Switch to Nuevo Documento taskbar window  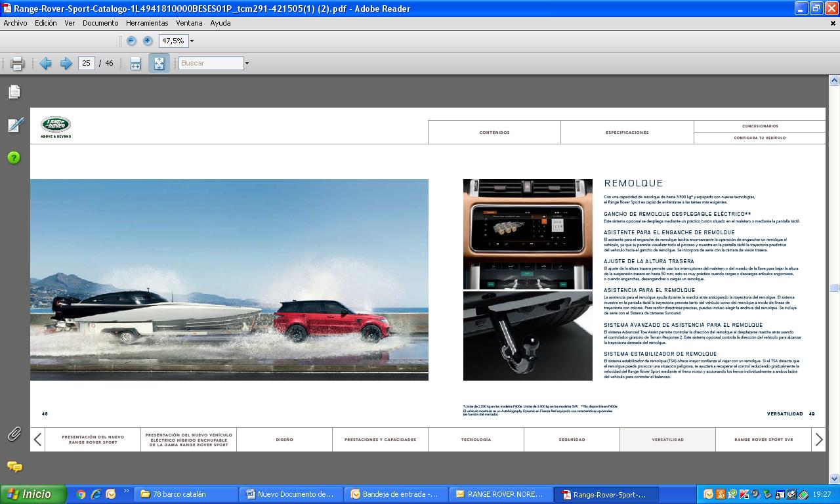pos(291,494)
